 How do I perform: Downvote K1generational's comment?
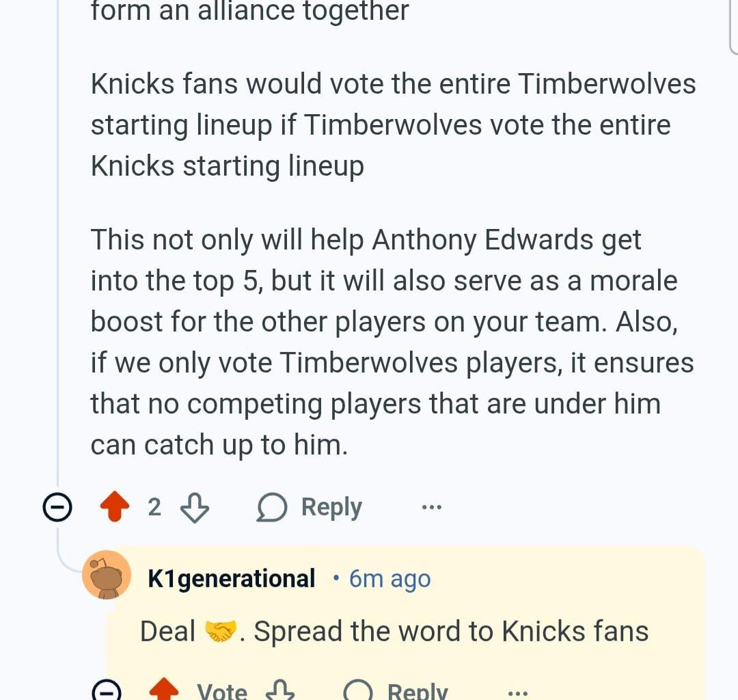pos(280,692)
